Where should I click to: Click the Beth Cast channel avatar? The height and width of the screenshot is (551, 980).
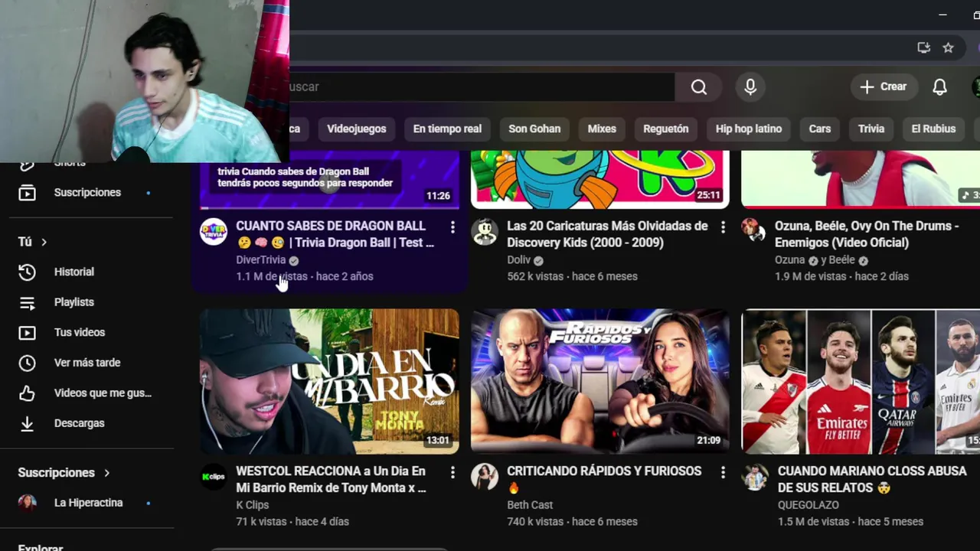coord(484,477)
